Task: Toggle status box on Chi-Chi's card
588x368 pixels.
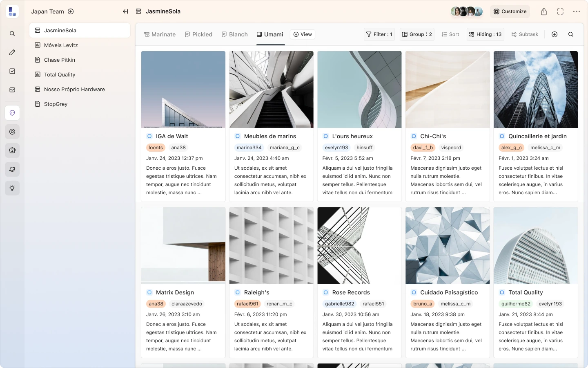Action: click(x=414, y=136)
